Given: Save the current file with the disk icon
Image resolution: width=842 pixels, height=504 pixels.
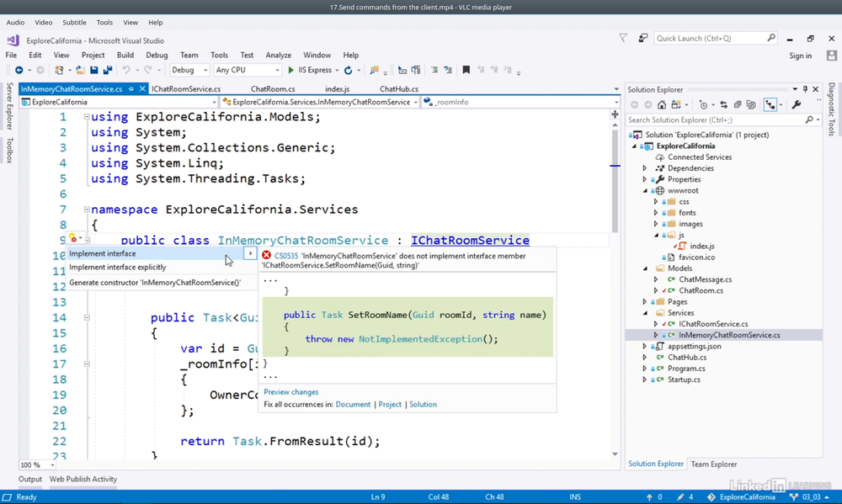Looking at the screenshot, I should (94, 71).
